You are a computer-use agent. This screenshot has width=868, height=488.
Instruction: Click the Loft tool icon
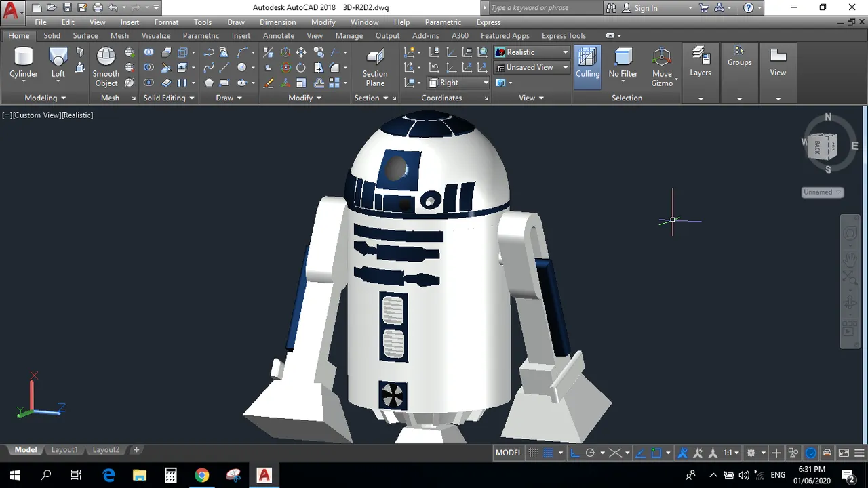click(x=58, y=63)
